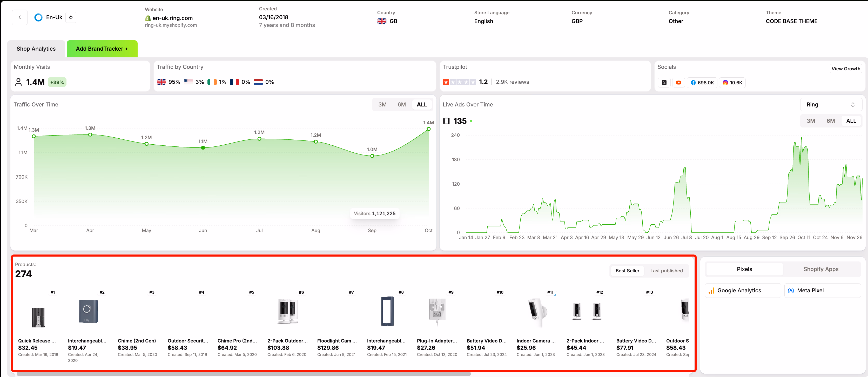Click the Trustpilot star rating bar

(x=460, y=82)
